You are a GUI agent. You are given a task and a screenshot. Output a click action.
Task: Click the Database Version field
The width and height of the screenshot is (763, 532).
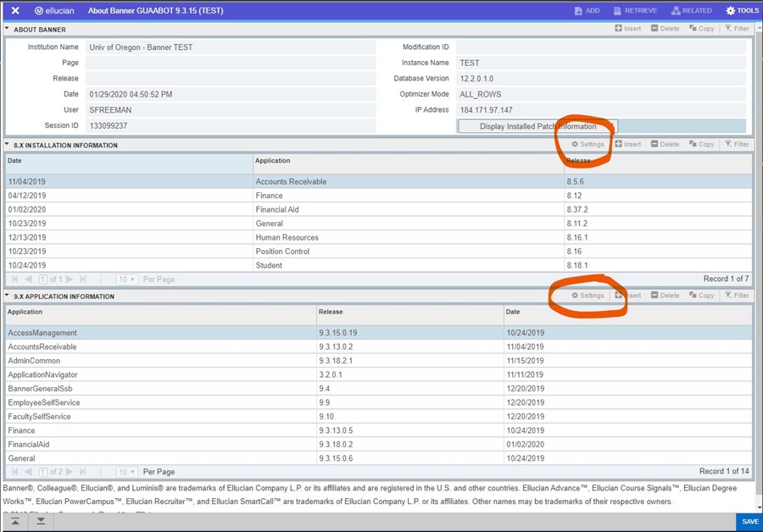[x=601, y=78]
